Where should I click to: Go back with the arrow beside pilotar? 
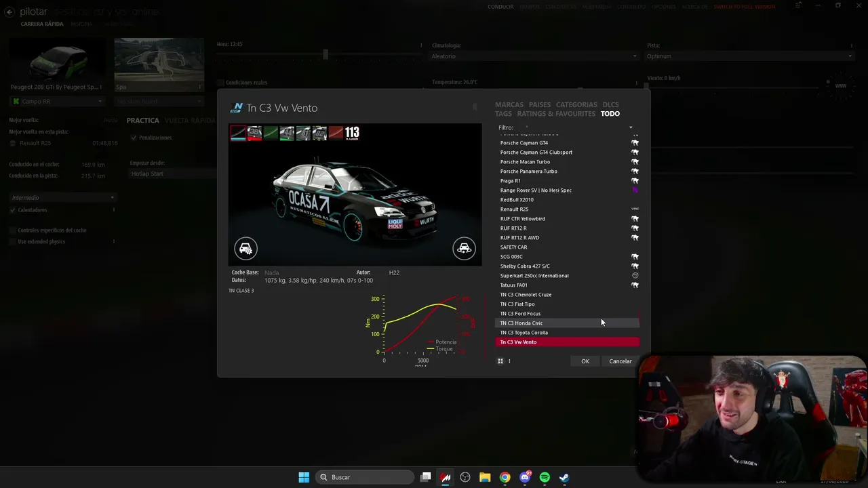[x=9, y=12]
